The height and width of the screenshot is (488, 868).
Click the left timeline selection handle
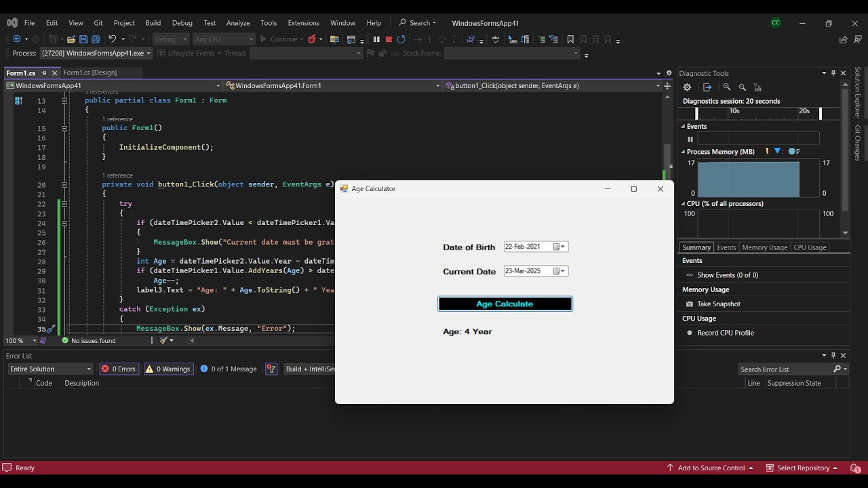tap(696, 113)
